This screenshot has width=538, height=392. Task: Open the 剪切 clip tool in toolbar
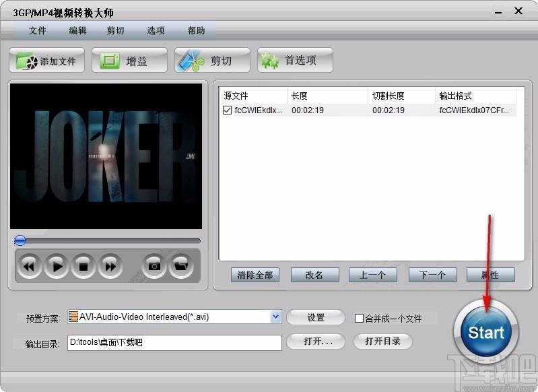click(x=212, y=61)
